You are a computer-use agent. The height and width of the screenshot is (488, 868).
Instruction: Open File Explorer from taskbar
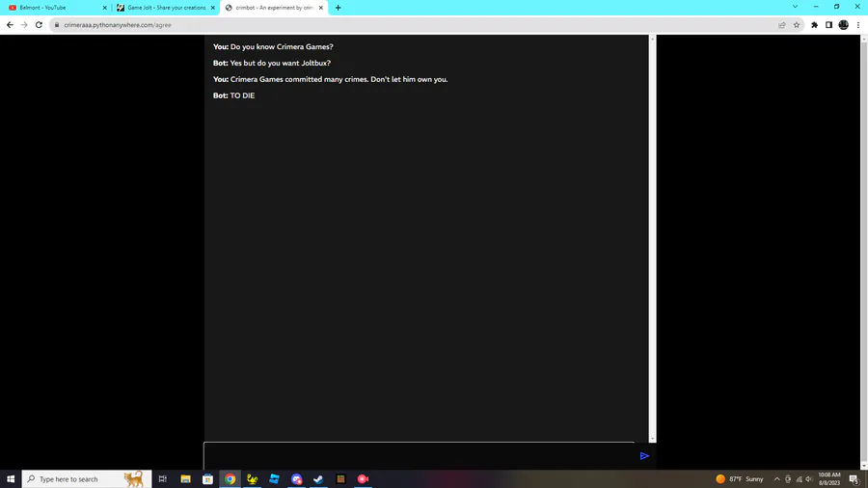185,479
